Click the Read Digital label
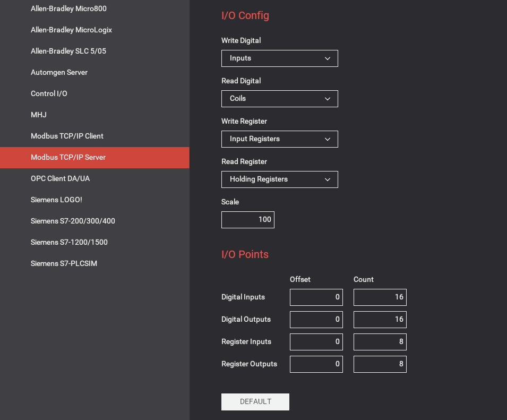Image resolution: width=507 pixels, height=420 pixels. [x=241, y=81]
